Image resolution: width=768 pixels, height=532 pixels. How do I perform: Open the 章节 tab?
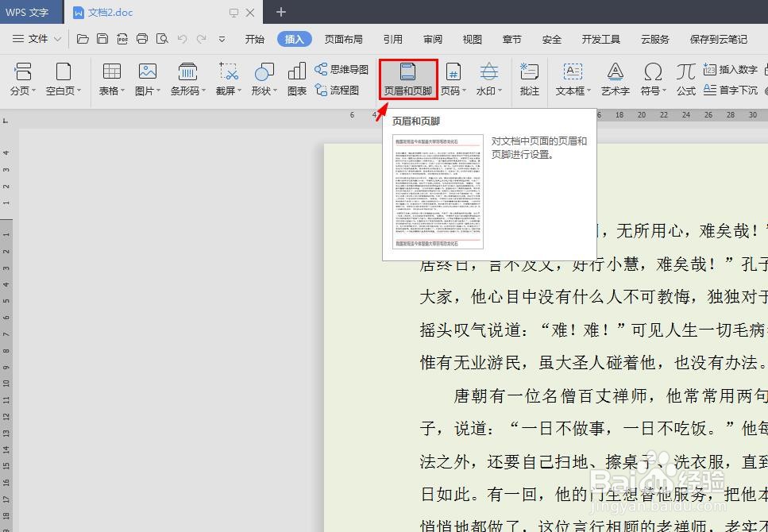pos(511,39)
